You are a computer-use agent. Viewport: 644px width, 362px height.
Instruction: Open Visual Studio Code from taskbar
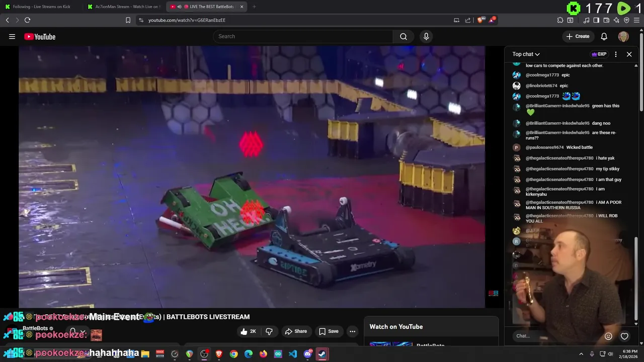293,354
